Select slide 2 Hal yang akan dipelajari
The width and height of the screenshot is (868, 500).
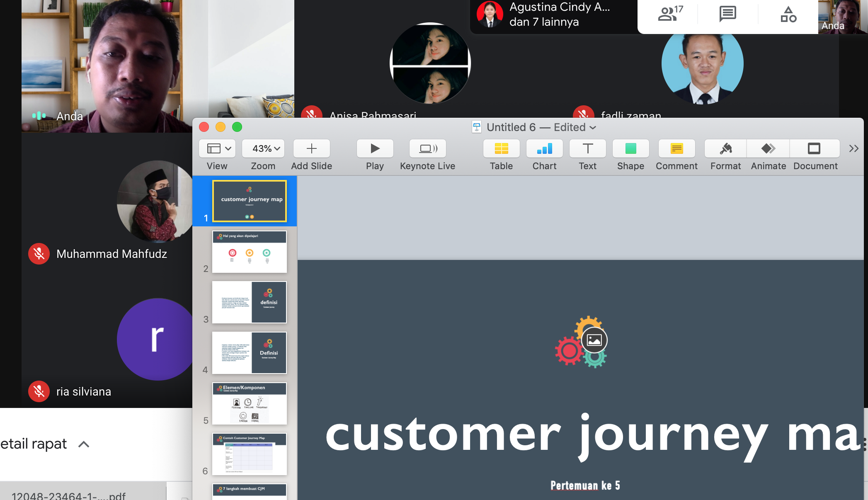[x=250, y=252]
